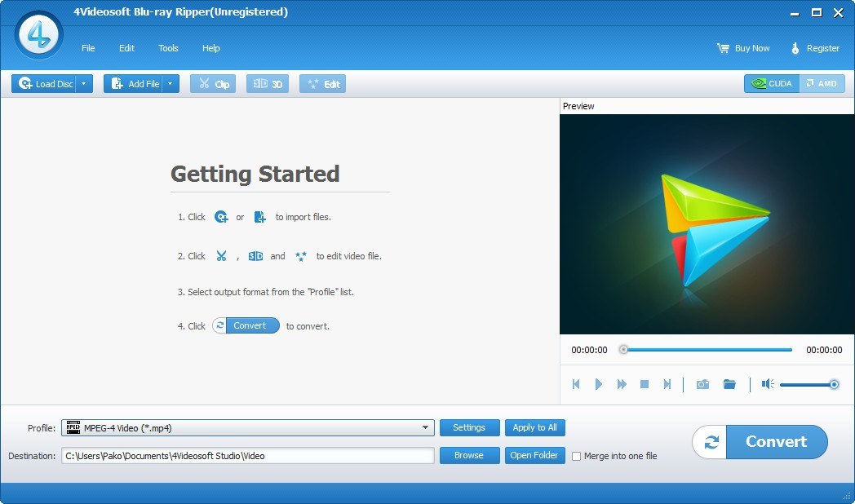Expand the Load Disc dropdown arrow
Image resolution: width=855 pixels, height=504 pixels.
tap(83, 82)
